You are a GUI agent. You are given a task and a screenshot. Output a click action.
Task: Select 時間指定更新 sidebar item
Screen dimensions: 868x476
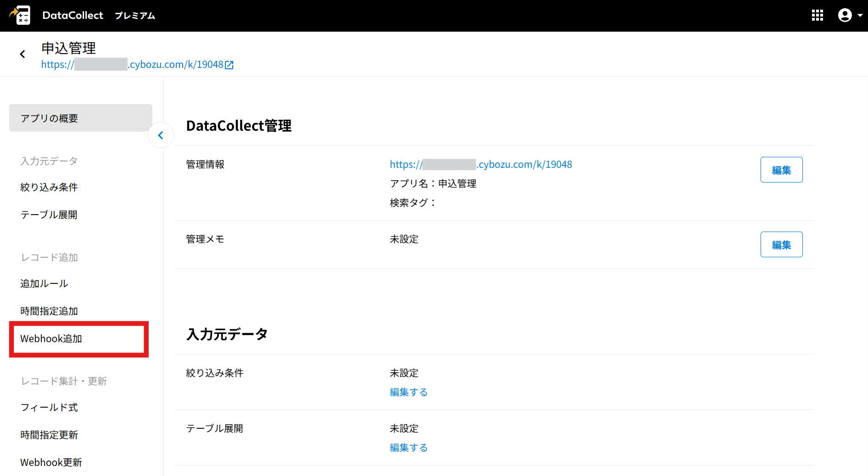[49, 435]
